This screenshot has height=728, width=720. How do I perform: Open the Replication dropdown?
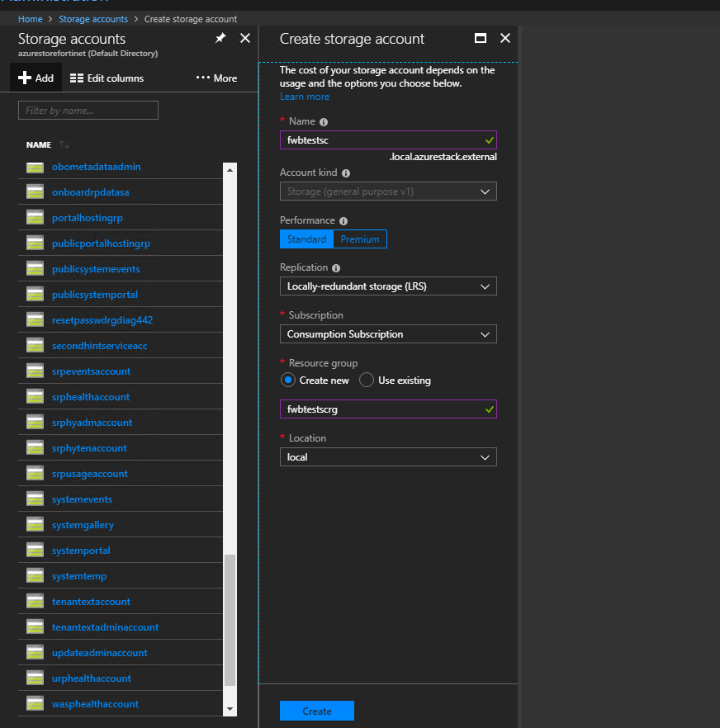[x=388, y=286]
